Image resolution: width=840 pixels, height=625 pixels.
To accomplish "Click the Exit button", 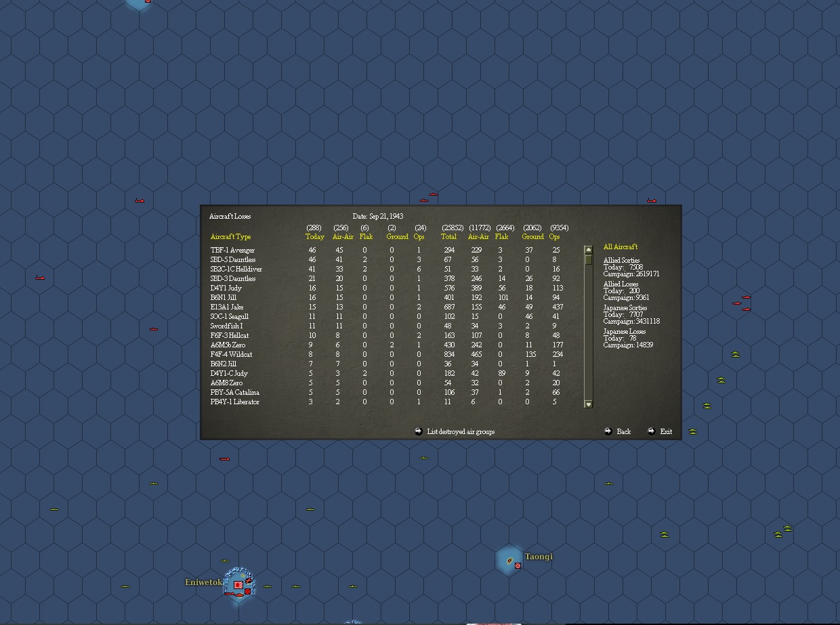I will 666,431.
